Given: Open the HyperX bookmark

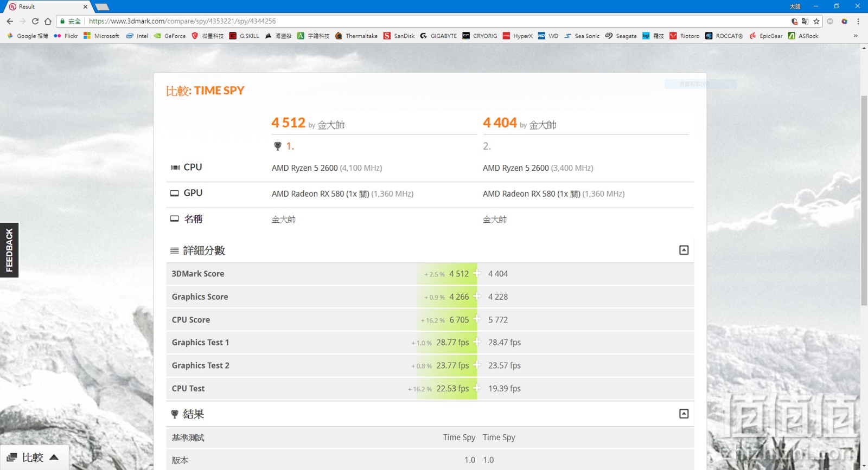Looking at the screenshot, I should coord(518,36).
